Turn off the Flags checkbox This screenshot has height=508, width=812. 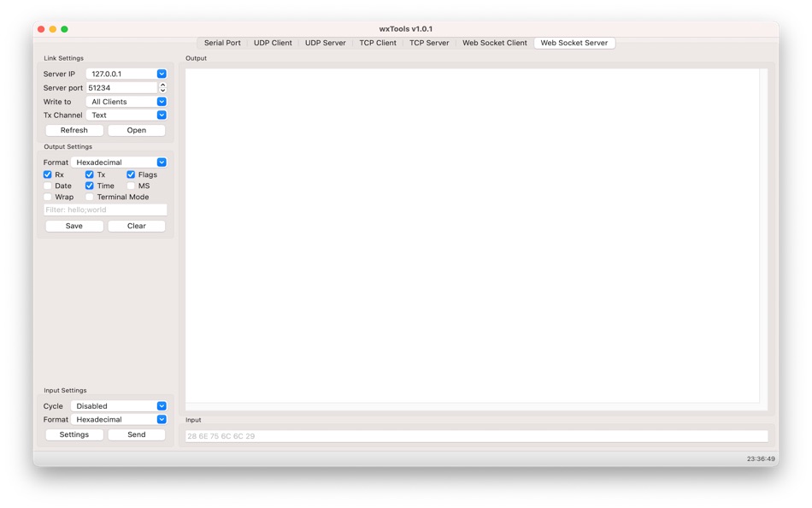(x=130, y=174)
